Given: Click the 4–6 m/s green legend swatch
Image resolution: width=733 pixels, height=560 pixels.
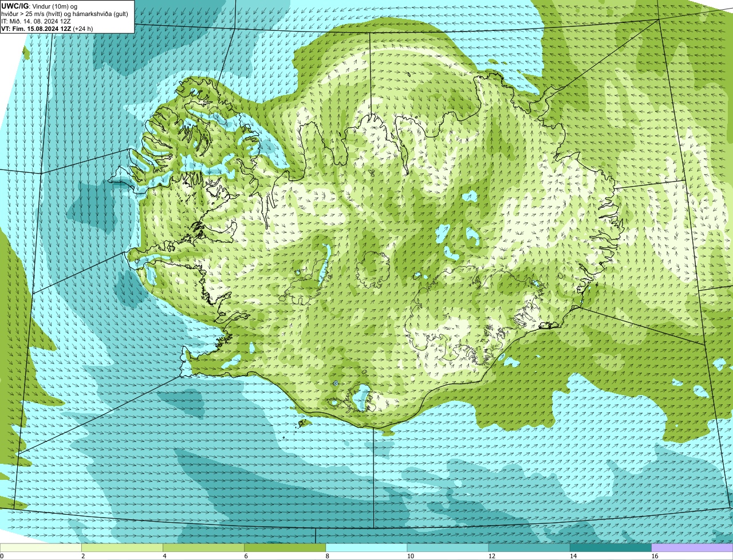Looking at the screenshot, I should coord(203,548).
